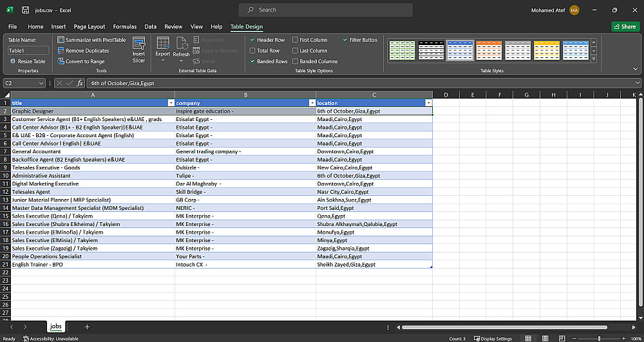Viewport: 644px width, 342px height.
Task: Click the zoom slider
Action: pyautogui.click(x=599, y=338)
